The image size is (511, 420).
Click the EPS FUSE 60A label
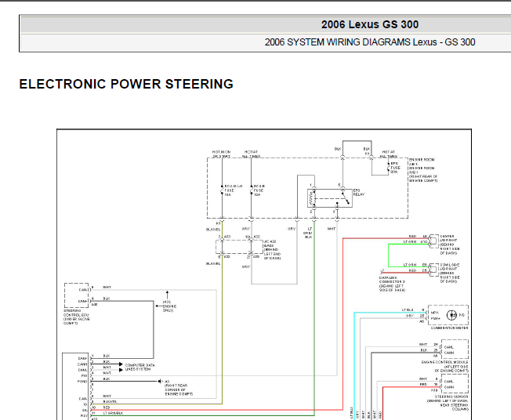[x=395, y=168]
